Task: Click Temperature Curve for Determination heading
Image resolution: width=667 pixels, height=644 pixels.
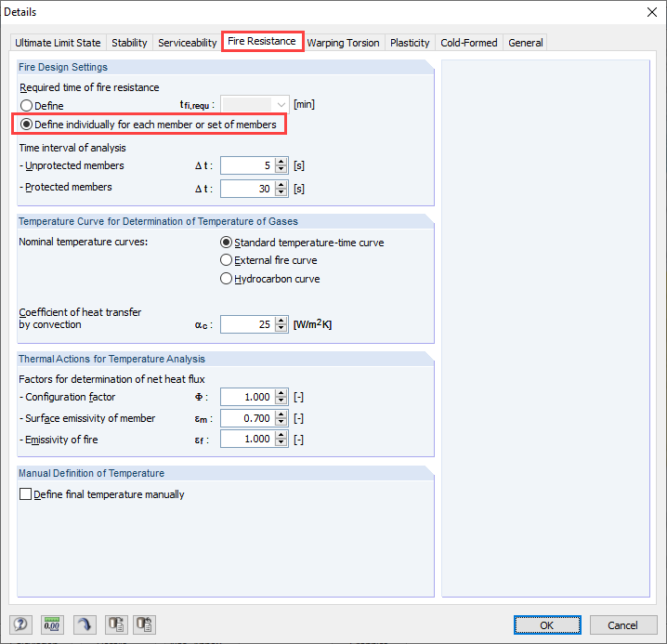Action: pyautogui.click(x=158, y=221)
